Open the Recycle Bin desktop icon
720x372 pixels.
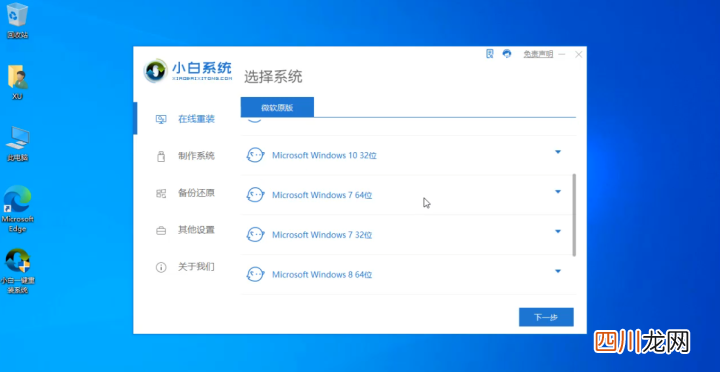pyautogui.click(x=17, y=20)
